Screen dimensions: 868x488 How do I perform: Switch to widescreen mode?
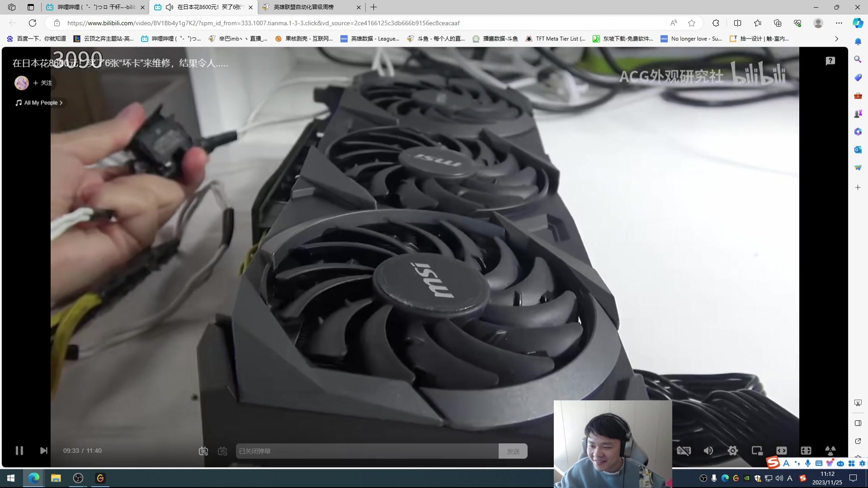click(781, 450)
